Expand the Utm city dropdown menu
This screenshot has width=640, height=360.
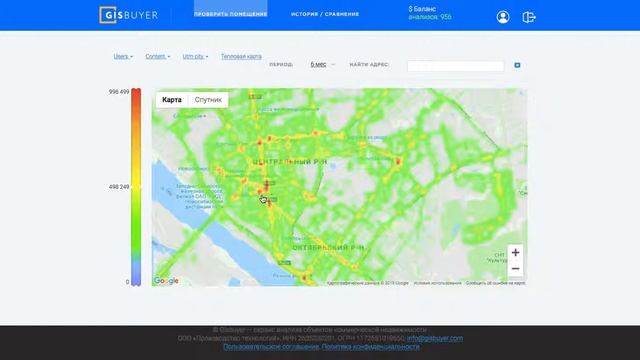(195, 56)
